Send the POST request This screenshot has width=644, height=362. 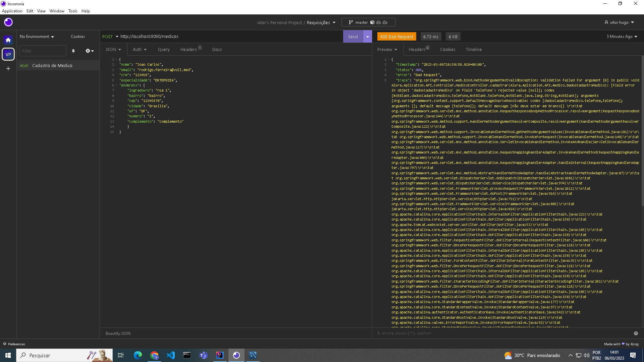pyautogui.click(x=353, y=37)
